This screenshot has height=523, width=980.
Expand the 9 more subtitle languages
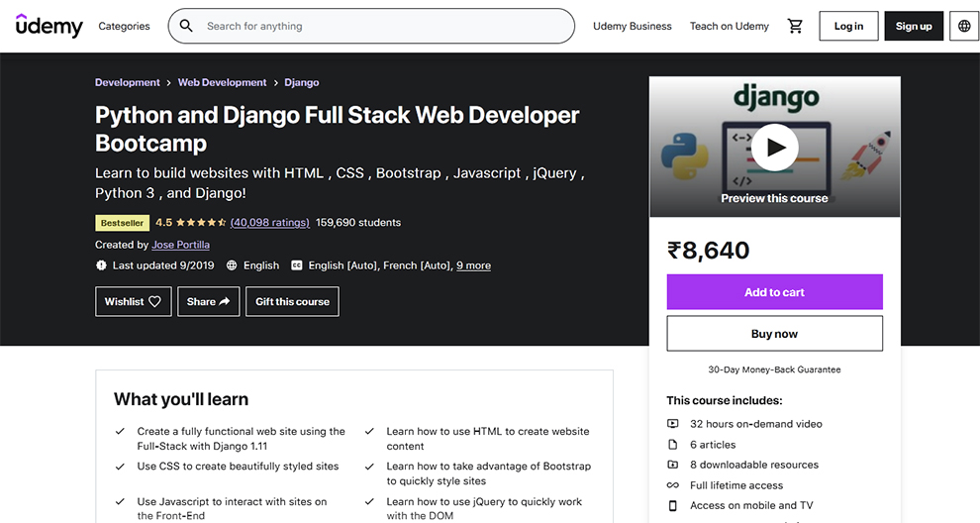[x=473, y=265]
